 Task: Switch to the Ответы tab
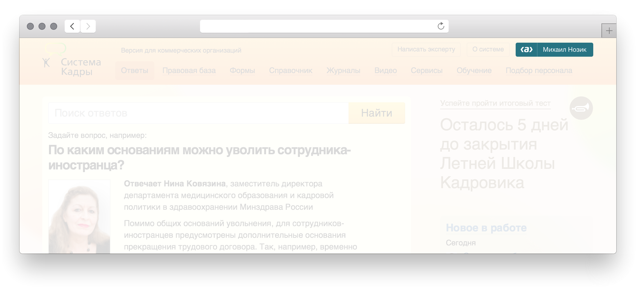(x=134, y=71)
